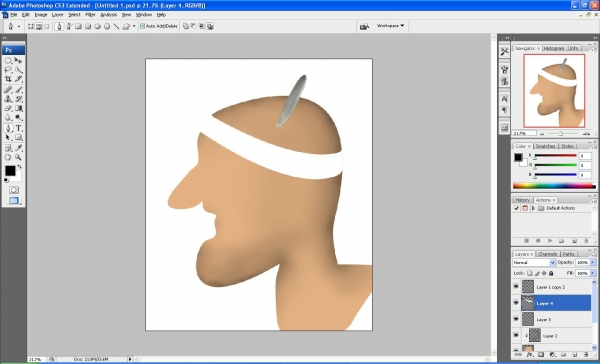The image size is (600, 364).
Task: Open the Filter menu
Action: click(90, 15)
